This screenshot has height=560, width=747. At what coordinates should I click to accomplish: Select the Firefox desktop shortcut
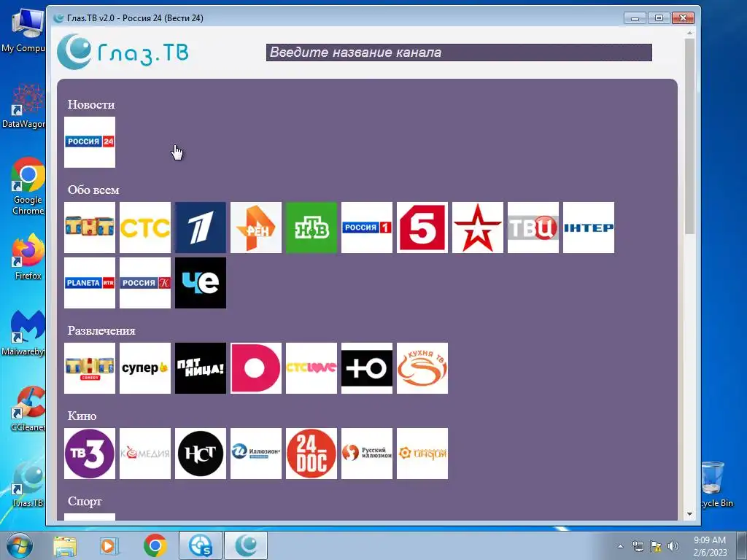point(28,257)
